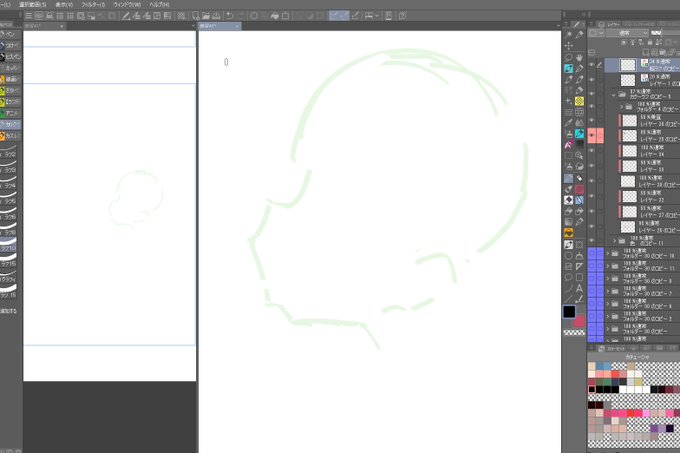Open the ウィンドウ(W) menu
The image size is (680, 453).
coord(127,4)
